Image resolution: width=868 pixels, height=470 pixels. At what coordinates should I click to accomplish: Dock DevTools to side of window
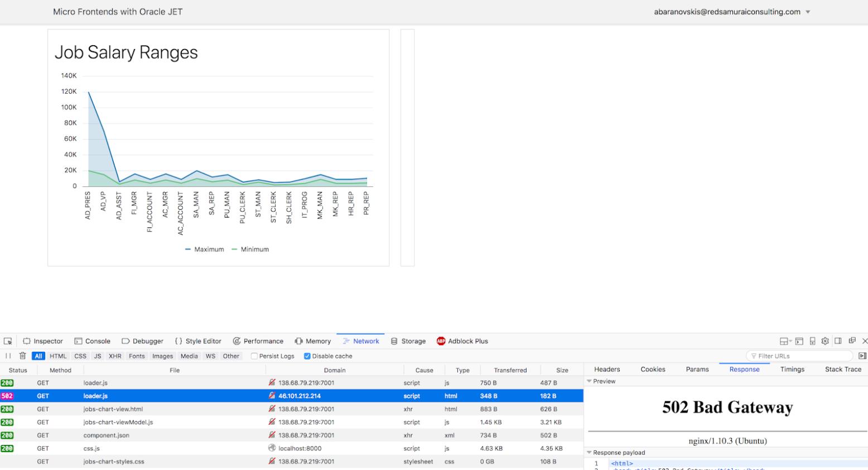point(838,341)
